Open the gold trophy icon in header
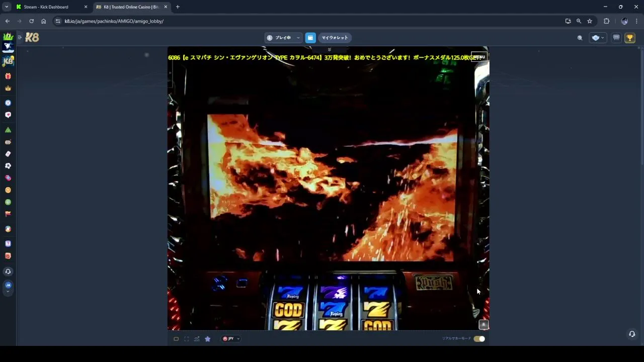Viewport: 644px width, 362px height. point(629,38)
